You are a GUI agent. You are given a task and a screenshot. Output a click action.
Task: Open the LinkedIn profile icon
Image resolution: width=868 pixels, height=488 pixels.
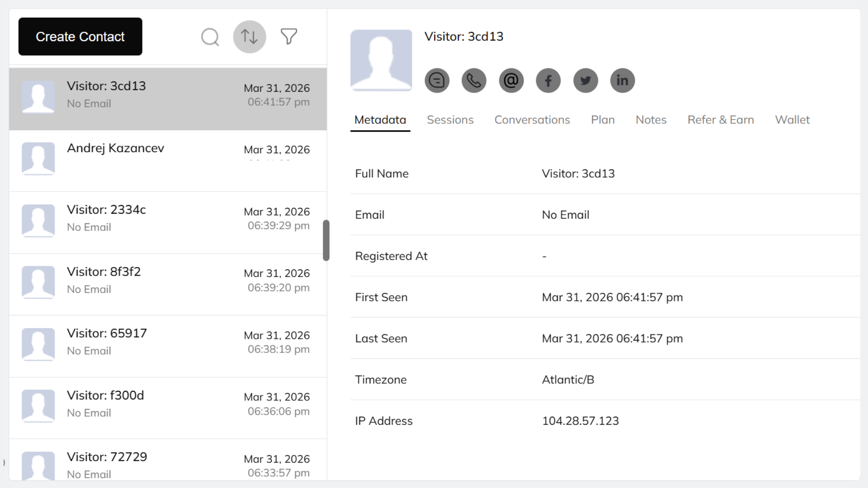click(x=622, y=80)
